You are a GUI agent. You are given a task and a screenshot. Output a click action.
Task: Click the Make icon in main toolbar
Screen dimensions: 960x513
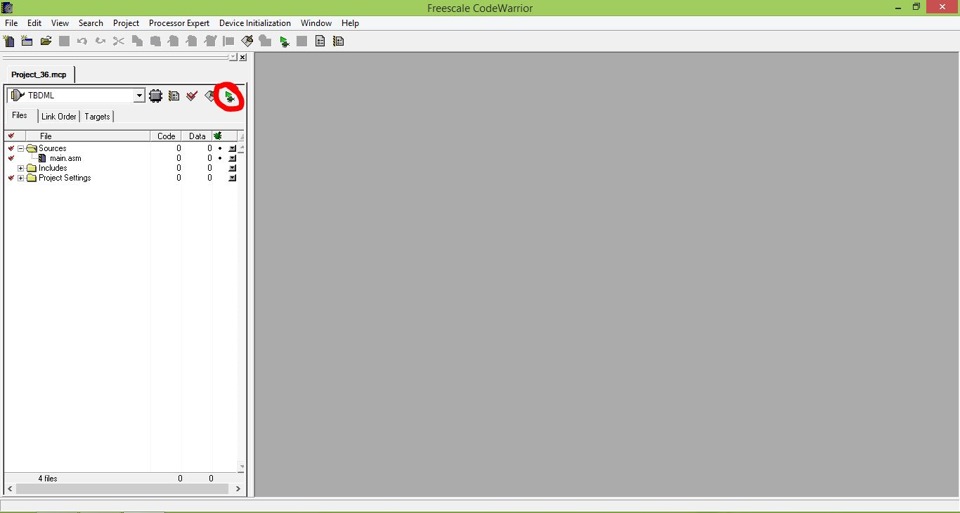click(247, 41)
